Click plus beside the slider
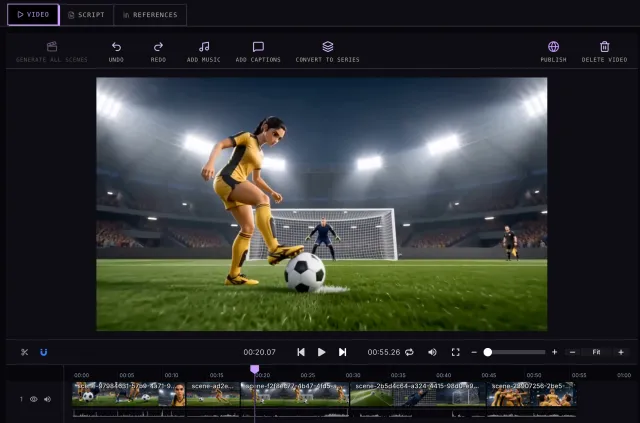The image size is (640, 423). (554, 352)
